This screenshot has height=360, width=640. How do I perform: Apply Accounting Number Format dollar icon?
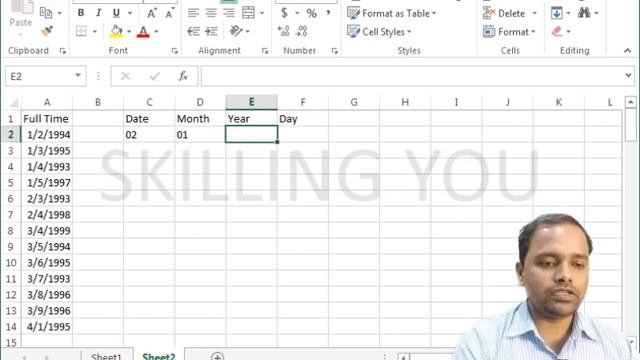[284, 13]
